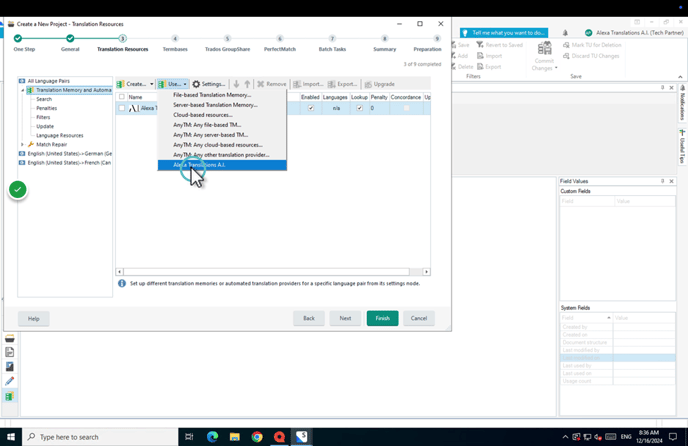
Task: Click the Windows Start button
Action: click(x=11, y=437)
